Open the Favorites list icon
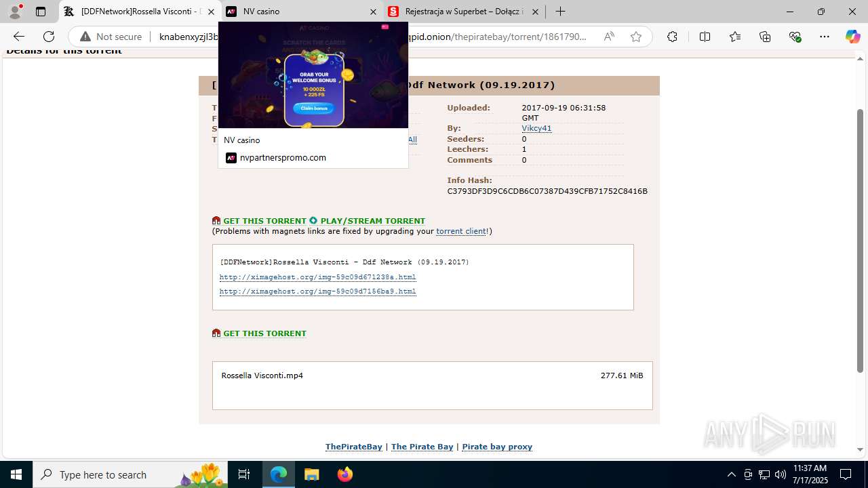The height and width of the screenshot is (488, 868). (735, 37)
